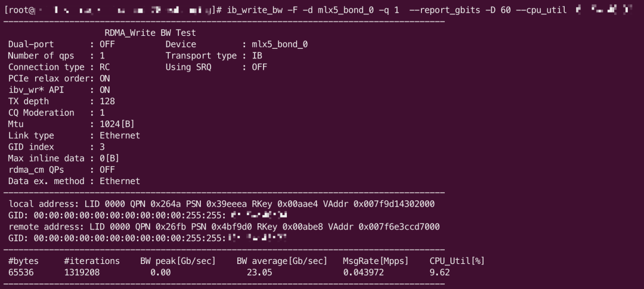Click the RDMA_Write BW Test title
The height and width of the screenshot is (289, 644).
point(150,33)
